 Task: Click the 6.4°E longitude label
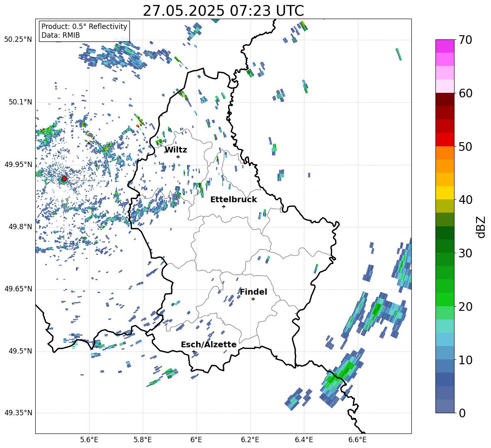tap(304, 440)
